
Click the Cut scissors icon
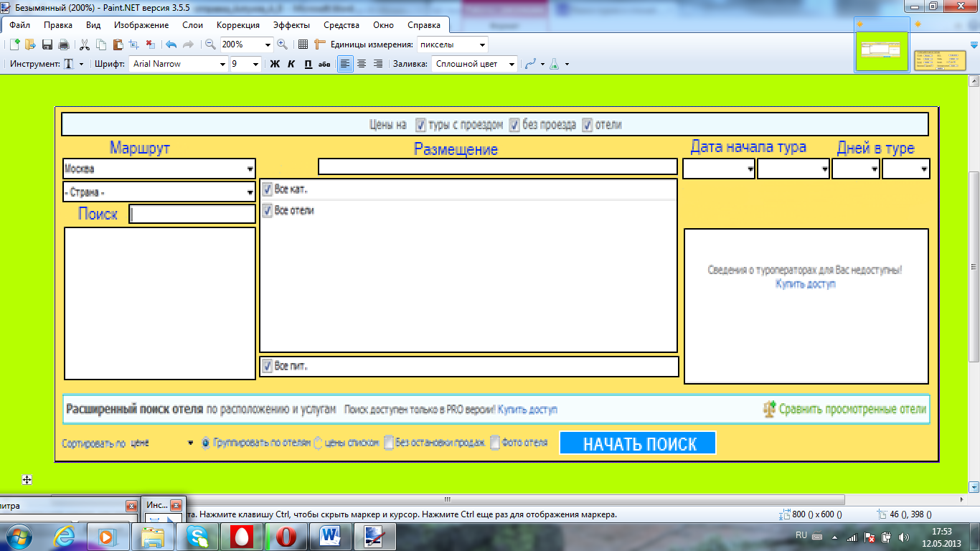[85, 44]
